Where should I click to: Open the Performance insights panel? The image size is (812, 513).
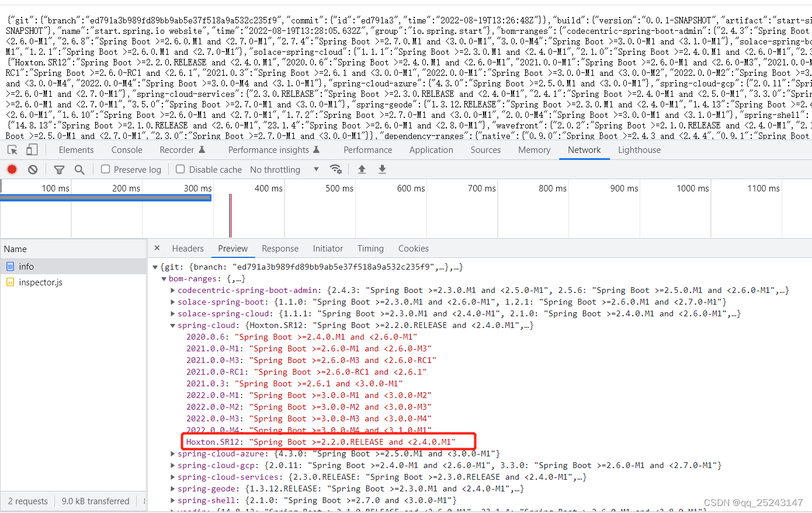point(274,150)
